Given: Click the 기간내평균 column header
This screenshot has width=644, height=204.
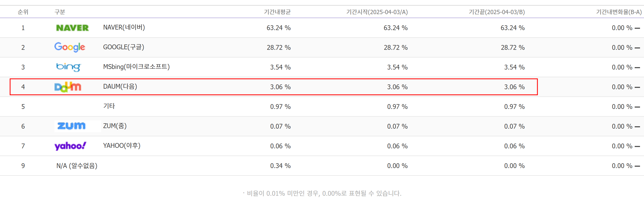Looking at the screenshot, I should (277, 12).
